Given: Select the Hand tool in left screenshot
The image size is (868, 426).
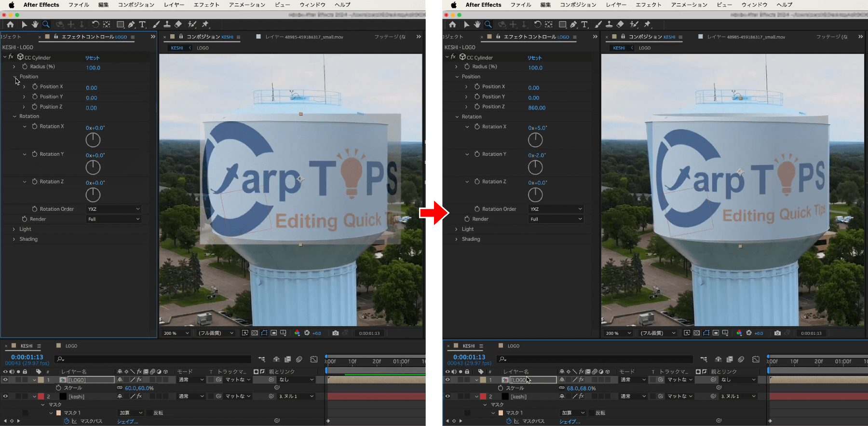Looking at the screenshot, I should (35, 24).
